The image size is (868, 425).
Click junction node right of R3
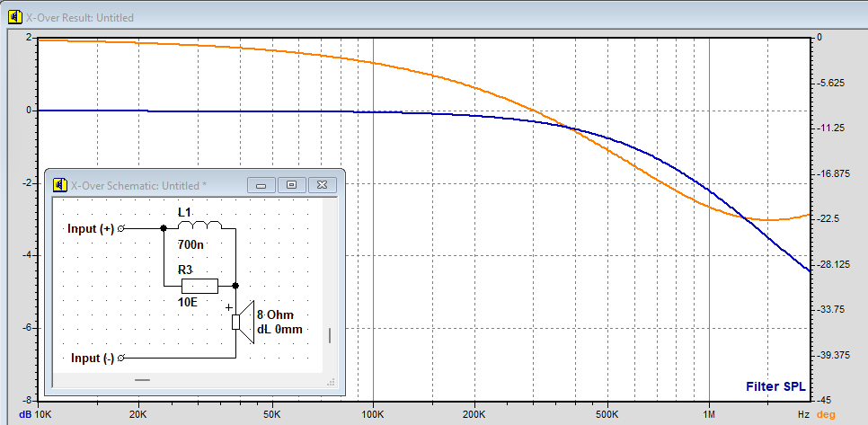pyautogui.click(x=235, y=286)
